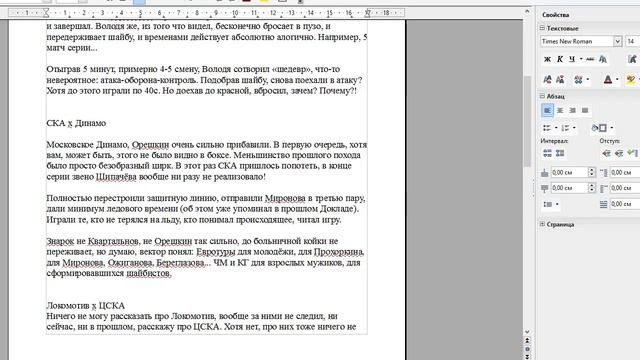The width and height of the screenshot is (640, 360).
Task: Apply strikethrough formatting in sidebar
Action: click(x=590, y=60)
